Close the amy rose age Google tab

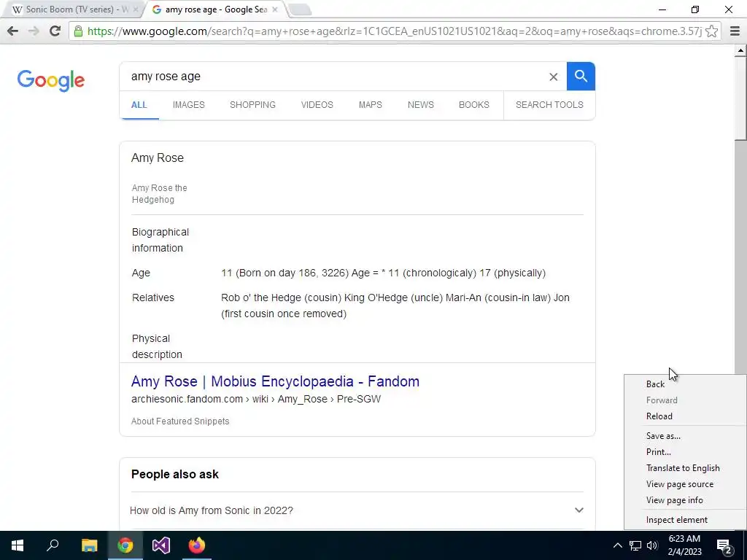[x=275, y=9]
